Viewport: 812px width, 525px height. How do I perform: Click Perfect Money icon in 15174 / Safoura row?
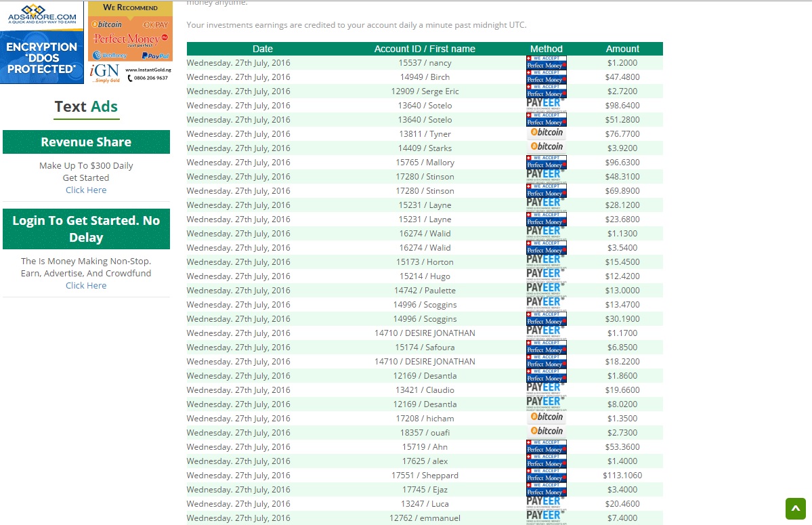tap(547, 347)
